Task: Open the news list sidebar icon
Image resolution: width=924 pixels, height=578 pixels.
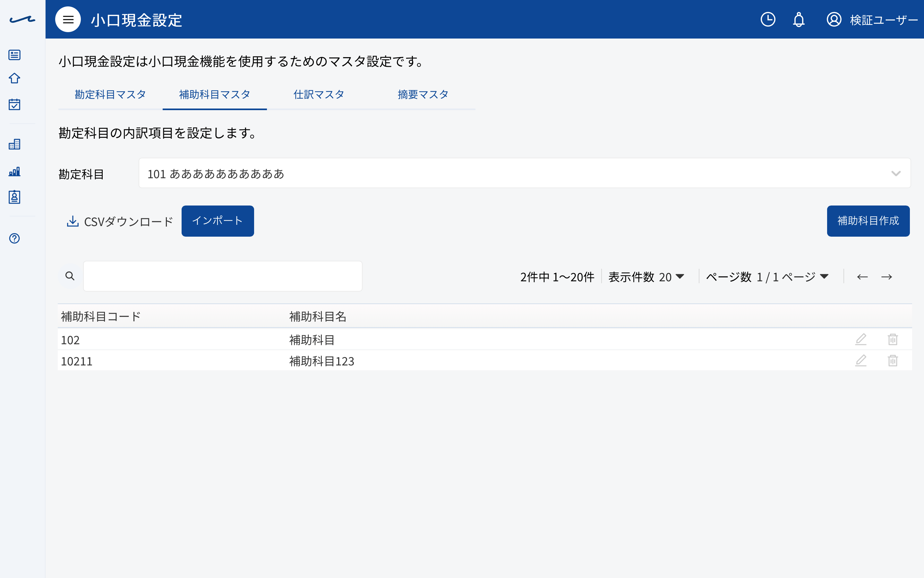Action: [x=14, y=55]
